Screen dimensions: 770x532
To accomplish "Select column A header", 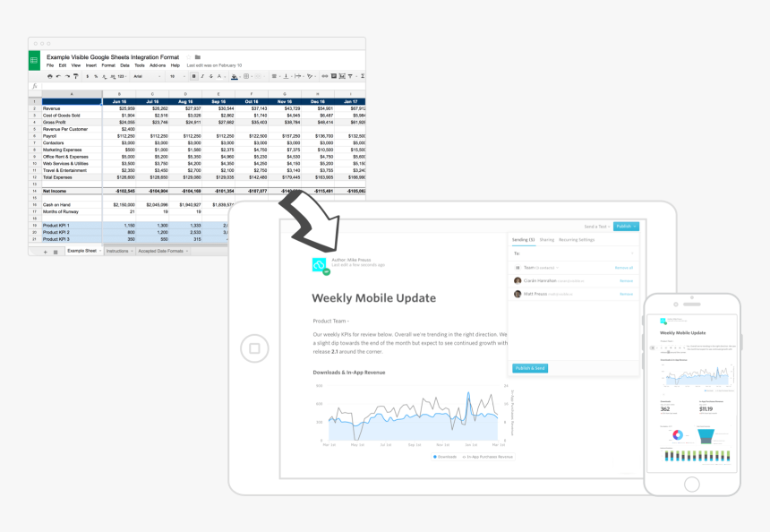I will 72,94.
